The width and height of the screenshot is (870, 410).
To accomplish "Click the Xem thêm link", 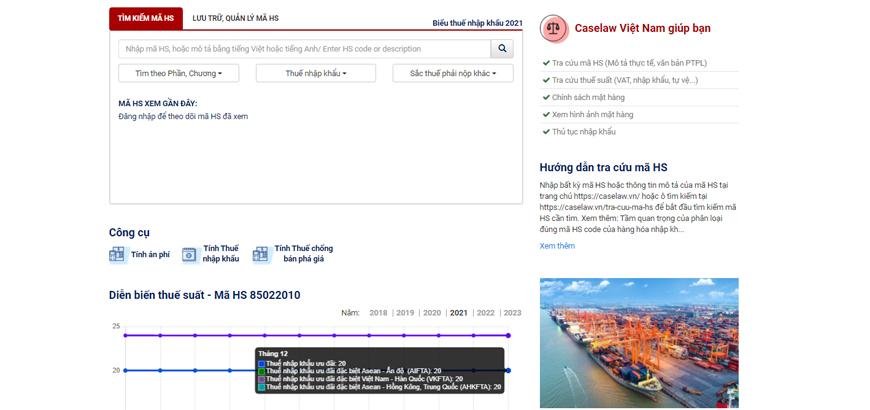I will coord(557,246).
